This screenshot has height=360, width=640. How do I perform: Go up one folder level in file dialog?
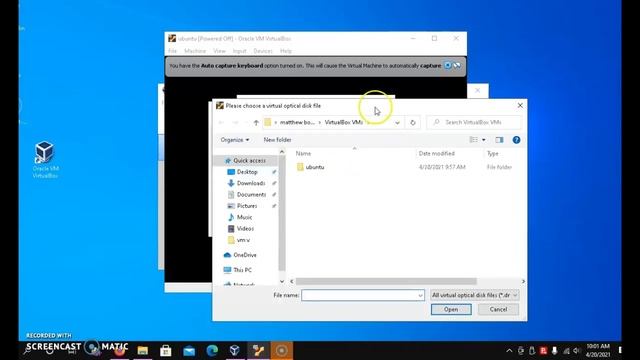[256, 122]
